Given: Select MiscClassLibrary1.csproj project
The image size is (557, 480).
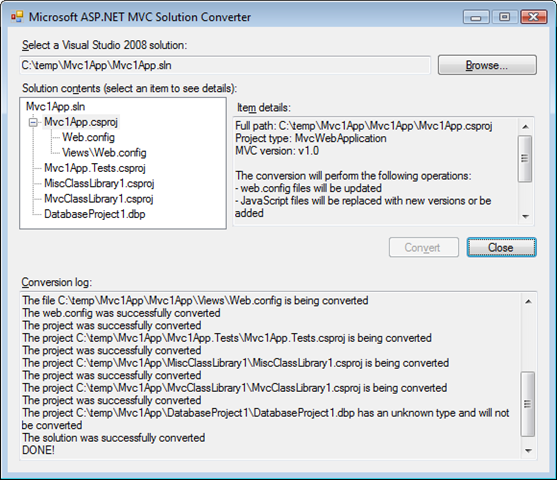Looking at the screenshot, I should [x=99, y=183].
